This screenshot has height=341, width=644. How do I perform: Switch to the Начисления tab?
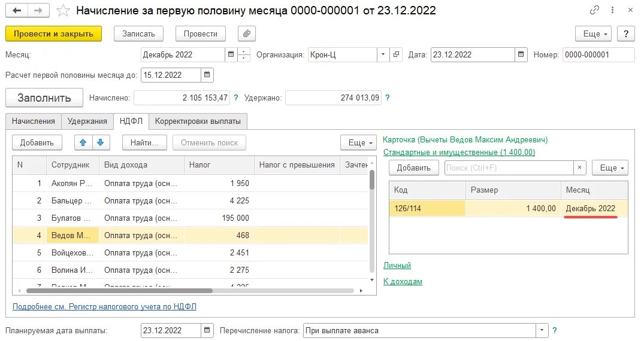34,121
